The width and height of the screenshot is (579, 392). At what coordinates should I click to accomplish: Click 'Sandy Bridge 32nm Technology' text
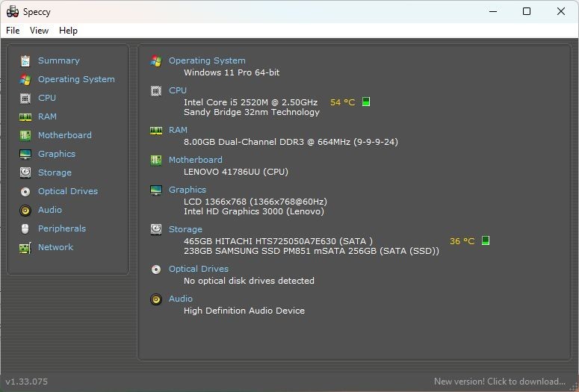(x=252, y=112)
